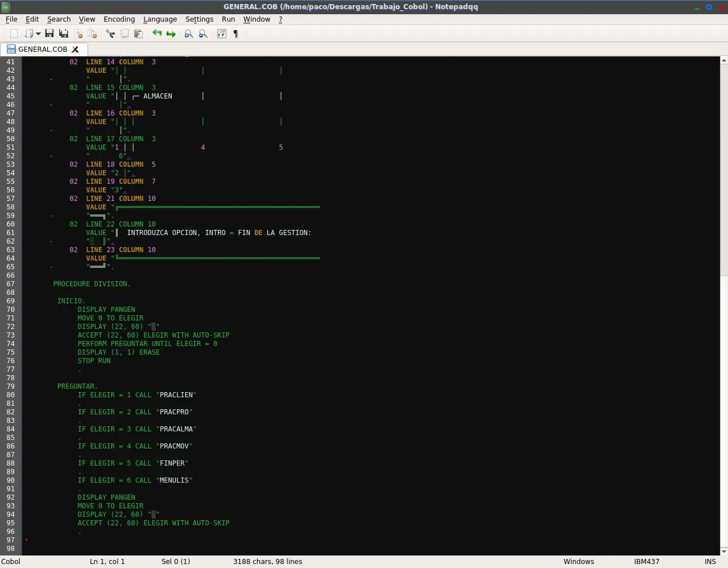
Task: Expand the open file dropdown arrow
Action: 38,34
